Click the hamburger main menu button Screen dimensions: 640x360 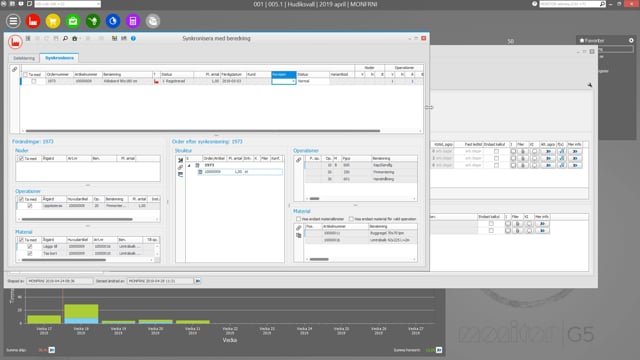[x=13, y=21]
